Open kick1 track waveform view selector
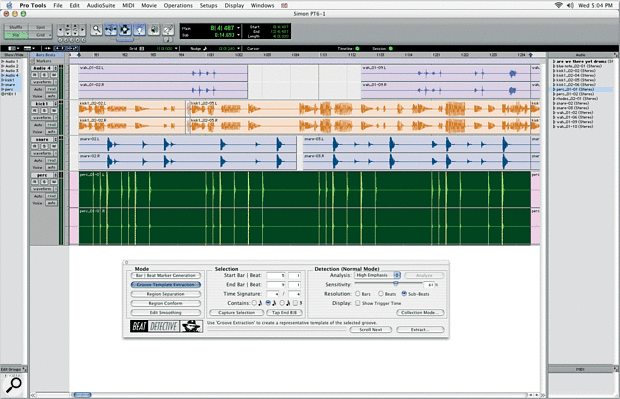Image resolution: width=620 pixels, height=399 pixels. click(43, 117)
